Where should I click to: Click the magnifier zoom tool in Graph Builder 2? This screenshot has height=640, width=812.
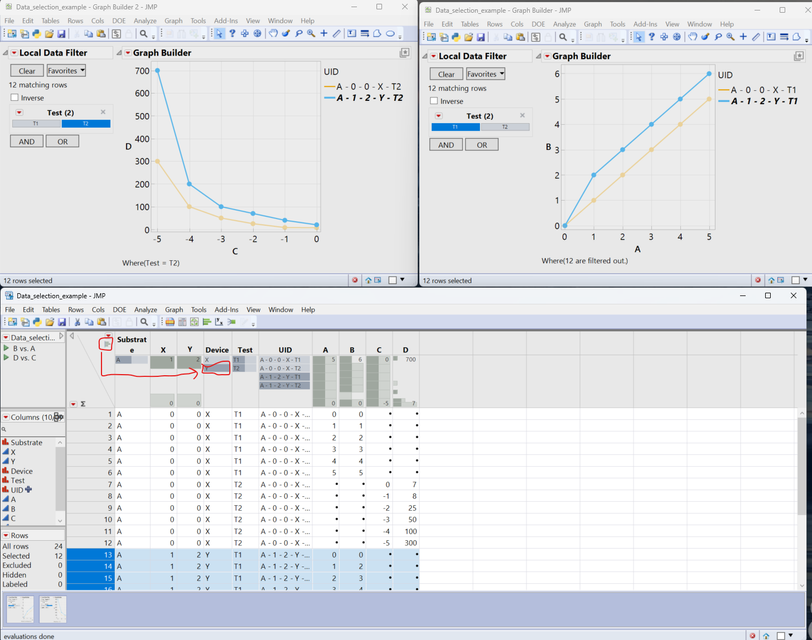coord(310,33)
